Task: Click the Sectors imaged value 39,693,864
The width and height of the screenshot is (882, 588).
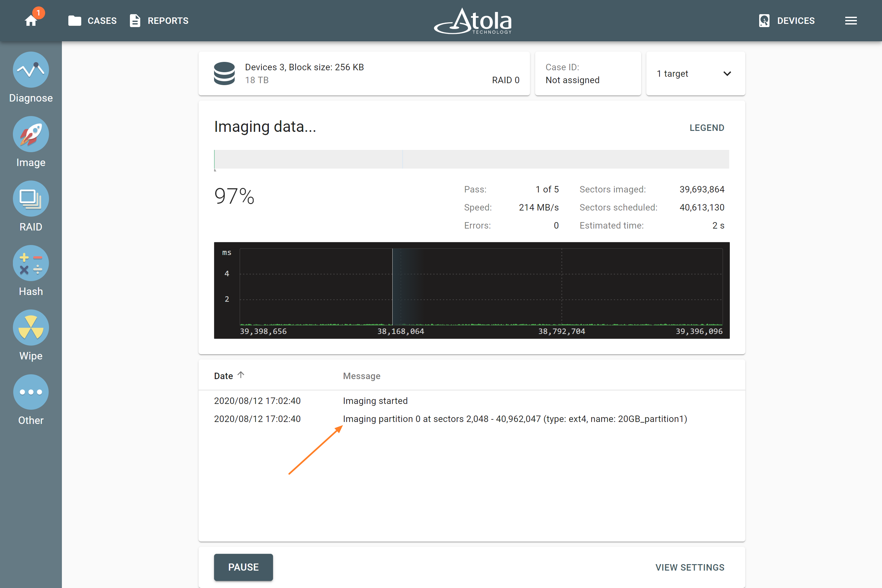Action: [x=701, y=189]
